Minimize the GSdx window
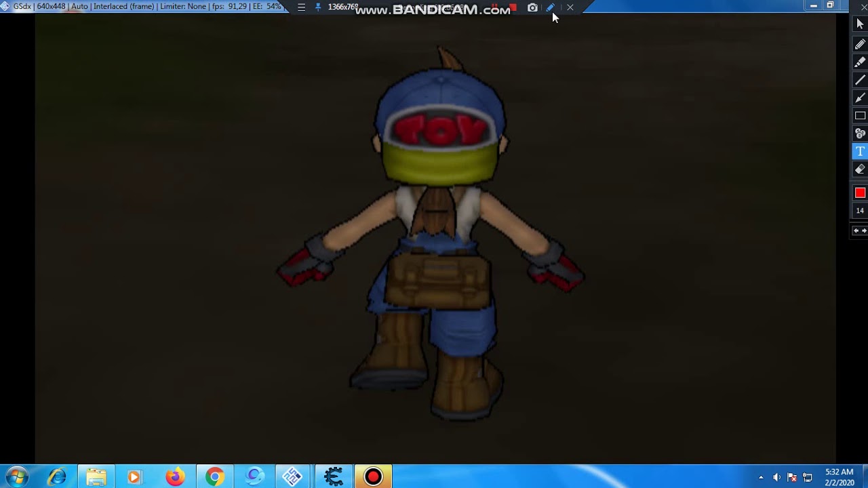The height and width of the screenshot is (488, 868). [814, 5]
